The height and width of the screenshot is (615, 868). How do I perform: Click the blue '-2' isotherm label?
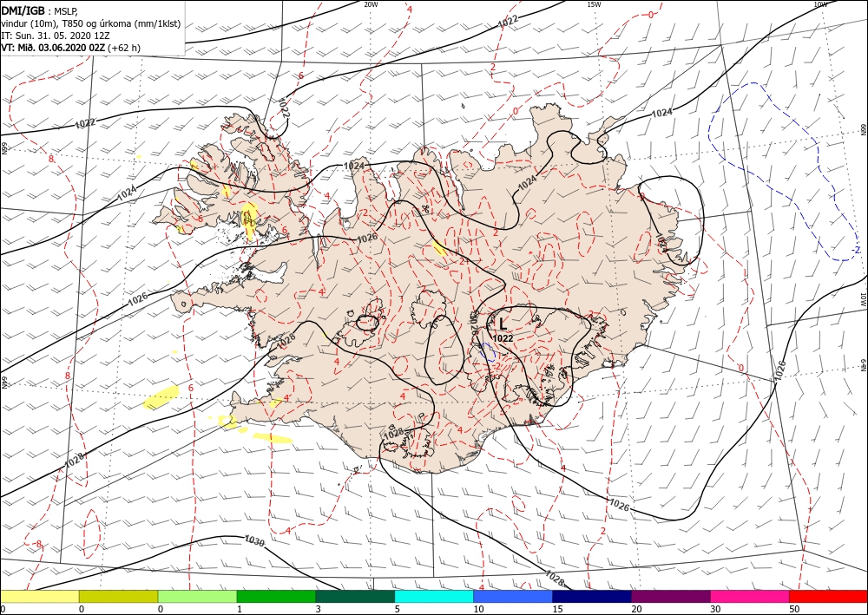coord(855,250)
